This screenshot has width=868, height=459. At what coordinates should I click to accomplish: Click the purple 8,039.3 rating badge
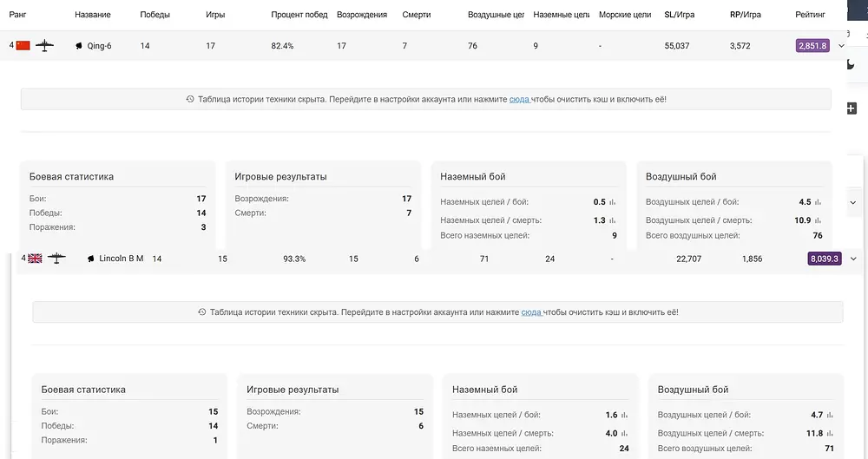[825, 259]
